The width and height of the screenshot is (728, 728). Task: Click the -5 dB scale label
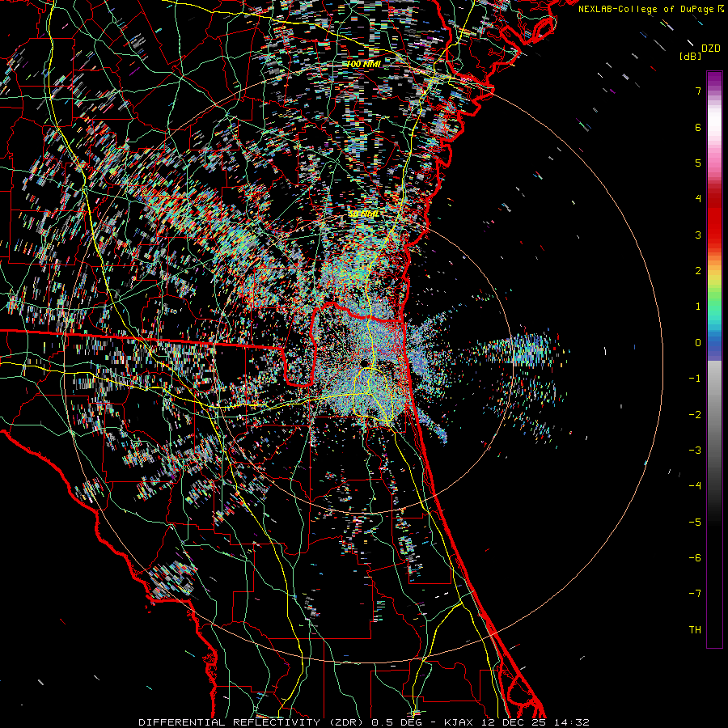point(695,523)
